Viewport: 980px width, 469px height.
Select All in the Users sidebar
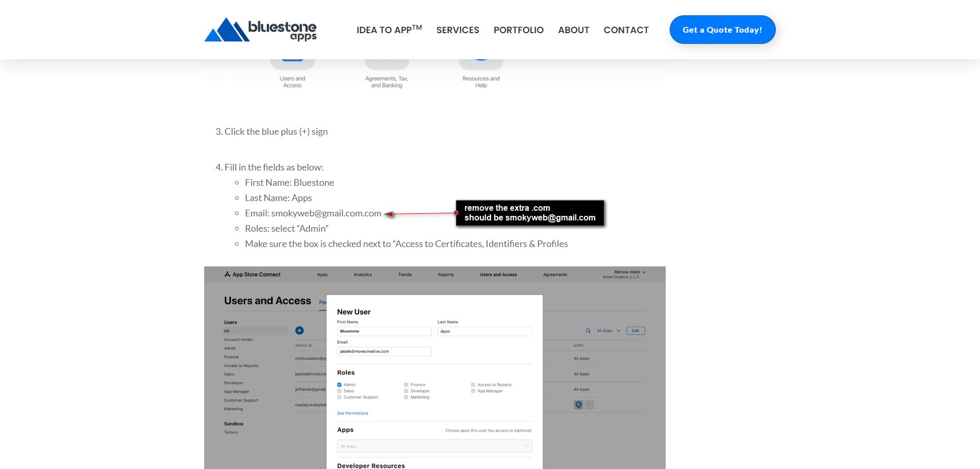pyautogui.click(x=256, y=331)
